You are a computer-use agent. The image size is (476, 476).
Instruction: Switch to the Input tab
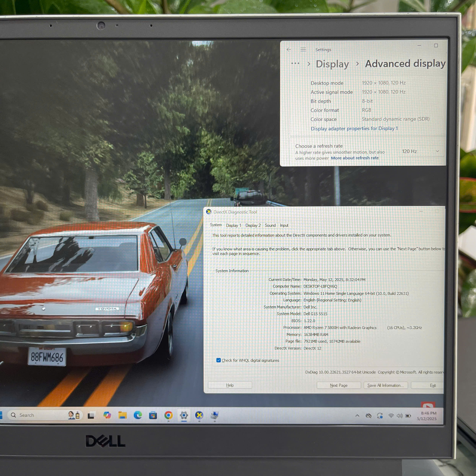284,225
